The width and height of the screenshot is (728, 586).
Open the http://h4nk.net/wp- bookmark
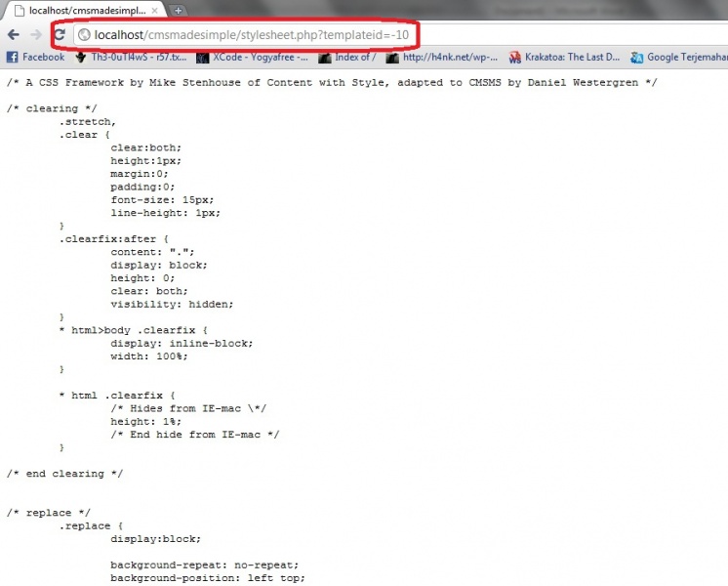[x=442, y=58]
